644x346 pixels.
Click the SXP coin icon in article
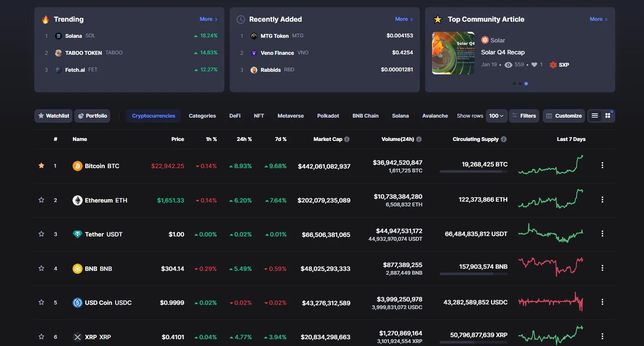(x=553, y=65)
